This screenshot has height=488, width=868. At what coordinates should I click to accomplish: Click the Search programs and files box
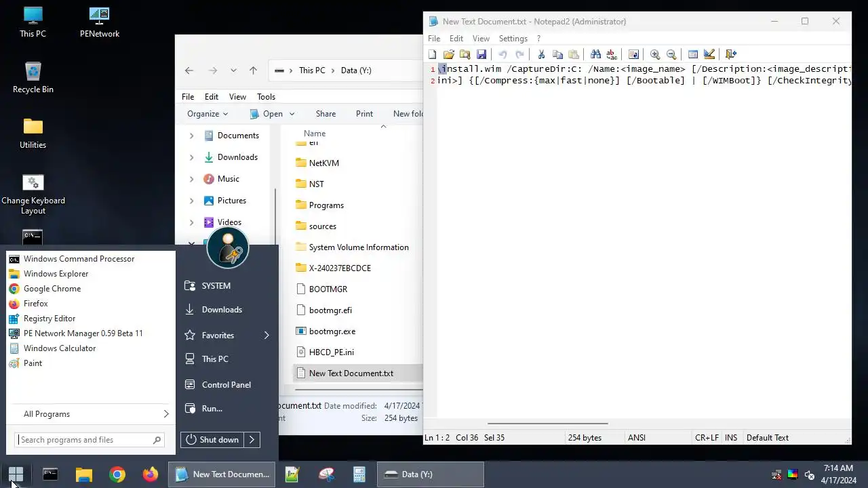90,440
